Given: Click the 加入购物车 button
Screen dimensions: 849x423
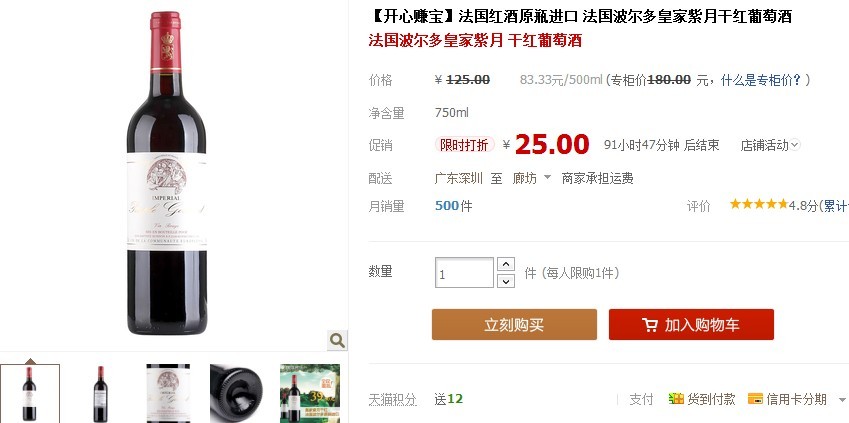Looking at the screenshot, I should click(x=691, y=324).
